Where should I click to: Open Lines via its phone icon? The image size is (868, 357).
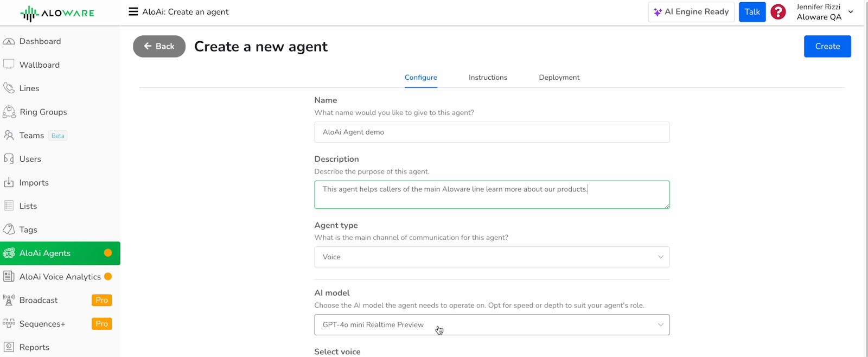pyautogui.click(x=9, y=88)
